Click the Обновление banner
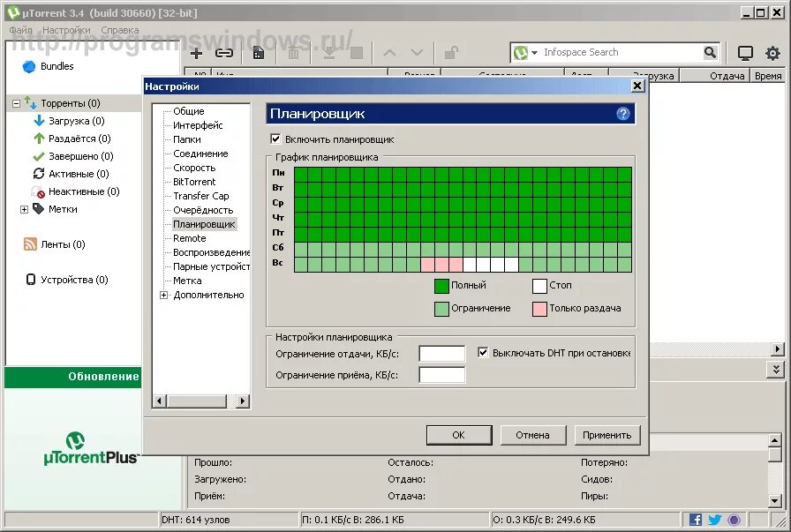 (x=73, y=377)
